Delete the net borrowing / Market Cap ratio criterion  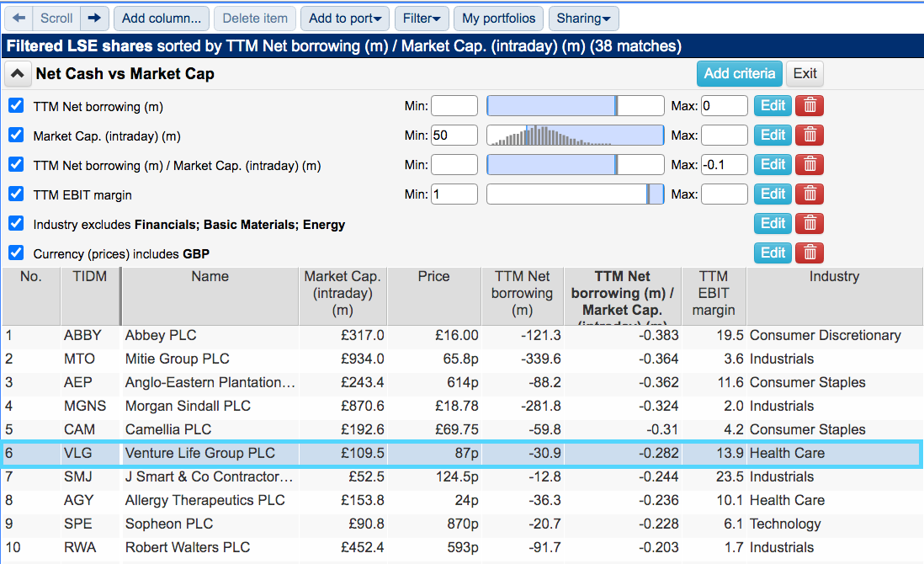click(x=810, y=165)
